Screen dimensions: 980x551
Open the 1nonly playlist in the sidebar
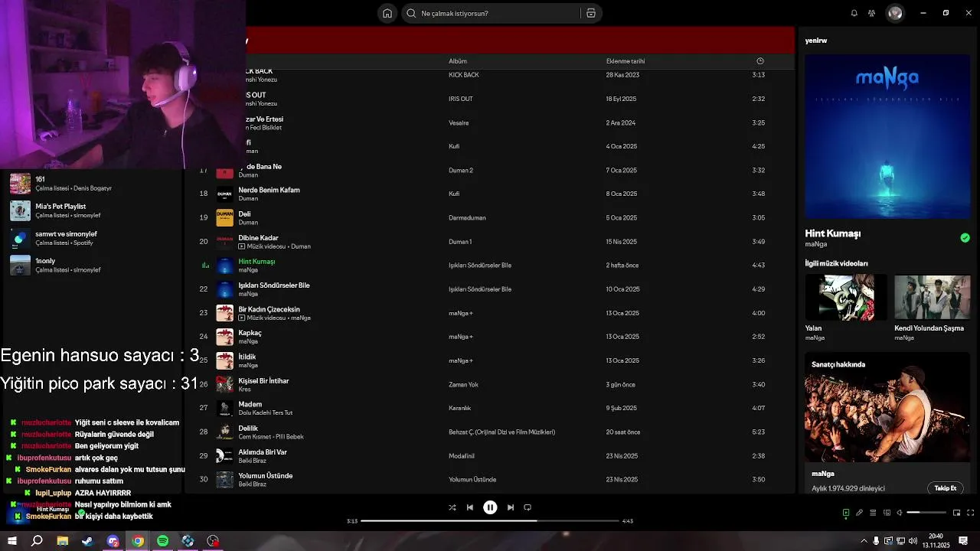[x=92, y=265]
